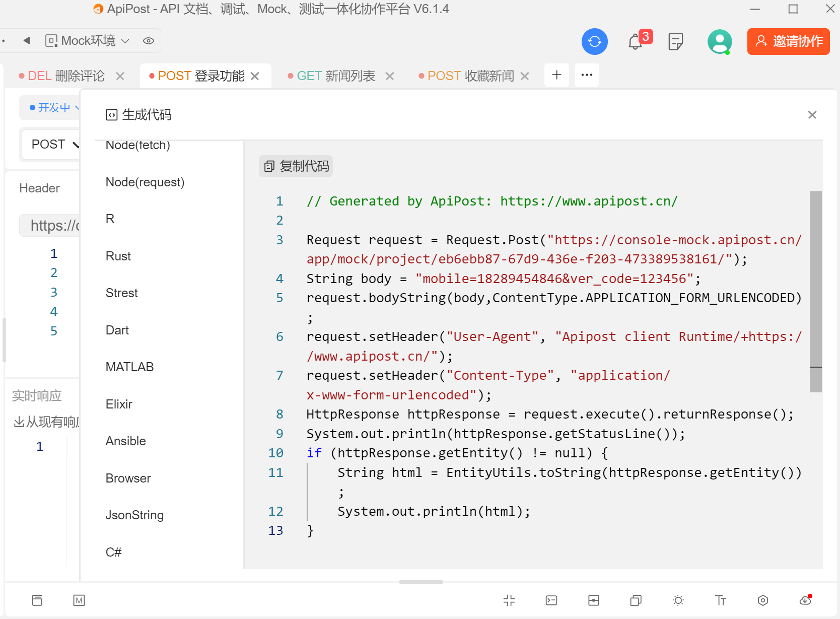840x619 pixels.
Task: Click the M markdown icon in bottom bar
Action: (79, 600)
